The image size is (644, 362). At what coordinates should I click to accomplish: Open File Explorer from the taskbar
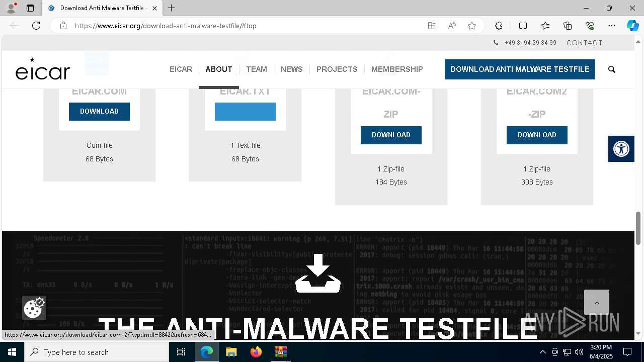coord(231,352)
